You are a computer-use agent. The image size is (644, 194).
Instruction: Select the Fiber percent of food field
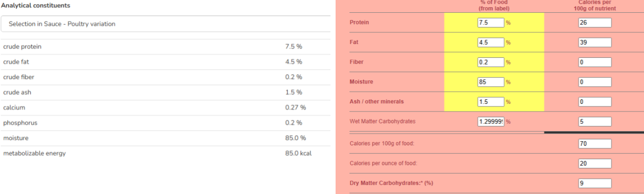tap(491, 62)
